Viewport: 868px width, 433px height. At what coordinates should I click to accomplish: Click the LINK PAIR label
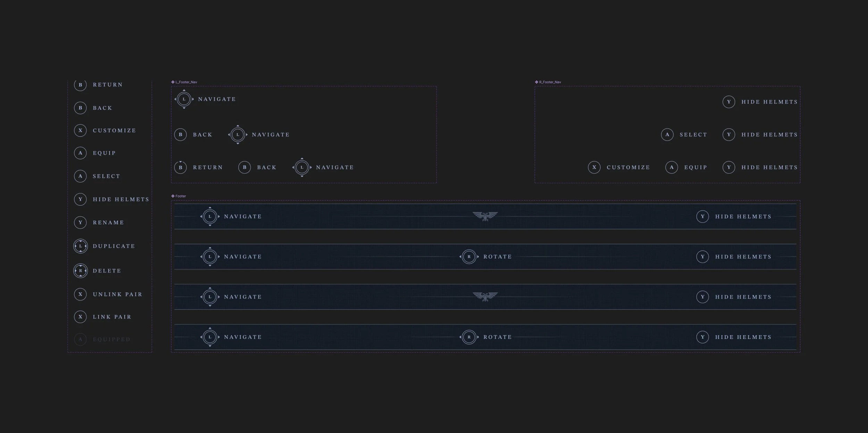click(112, 317)
